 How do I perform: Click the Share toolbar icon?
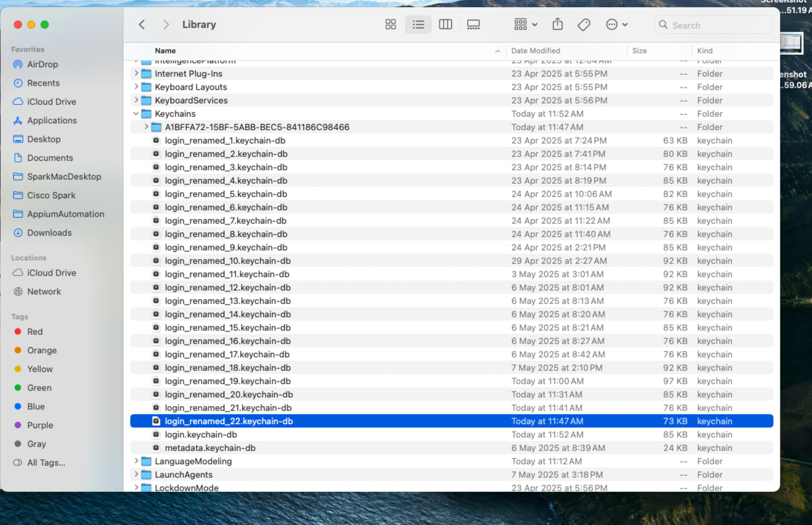tap(557, 25)
